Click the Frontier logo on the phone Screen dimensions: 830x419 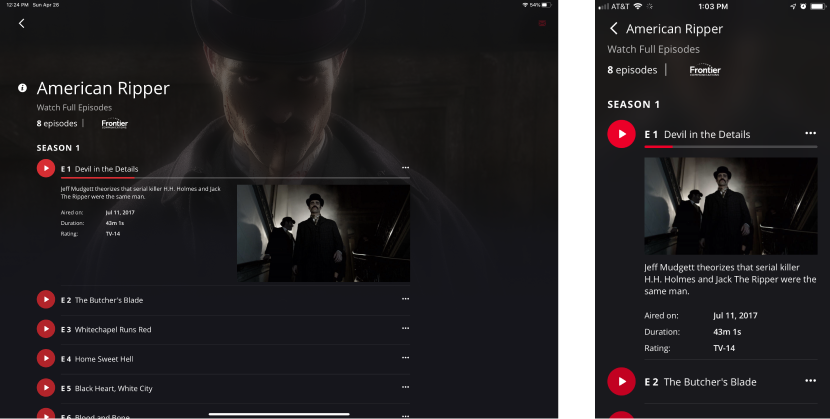[705, 70]
